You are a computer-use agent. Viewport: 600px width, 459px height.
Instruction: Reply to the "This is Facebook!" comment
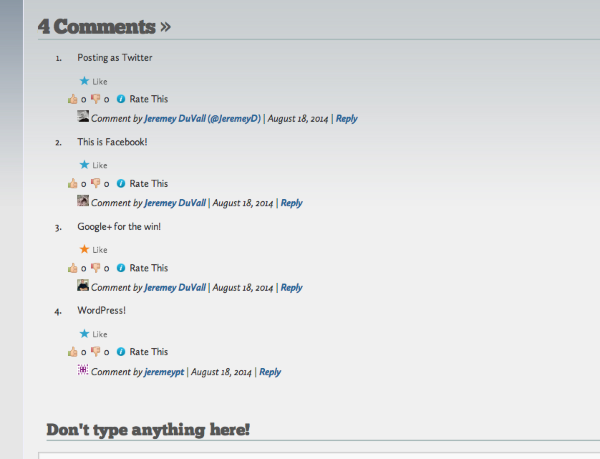pos(291,203)
